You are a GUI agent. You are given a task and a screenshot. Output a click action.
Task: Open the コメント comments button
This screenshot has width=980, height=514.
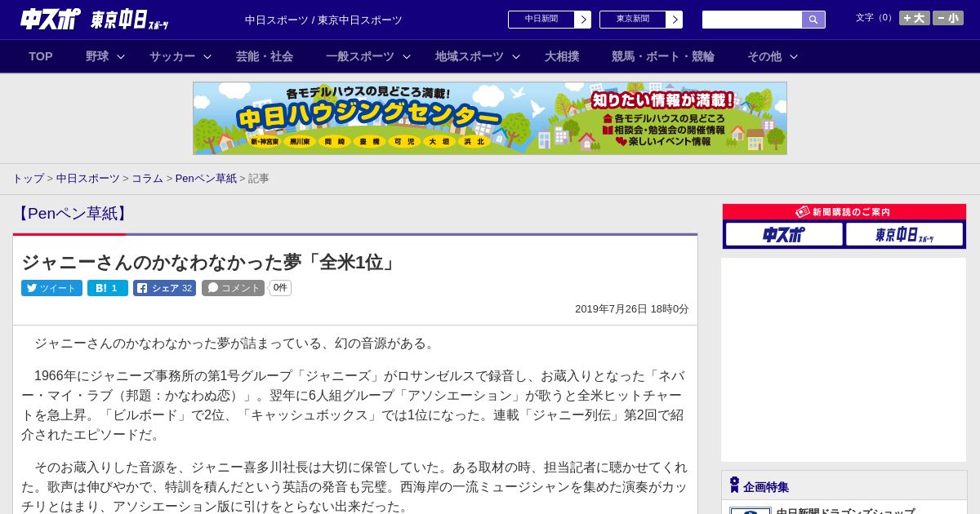pos(233,288)
